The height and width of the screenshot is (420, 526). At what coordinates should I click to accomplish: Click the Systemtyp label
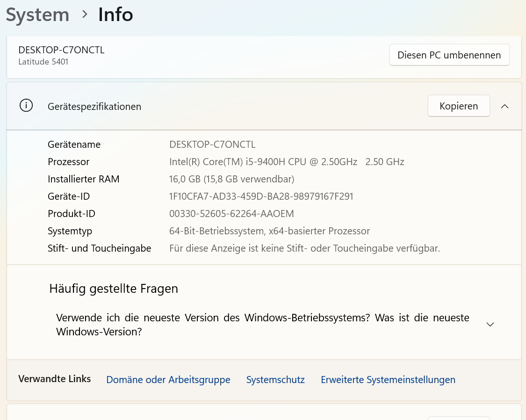[x=70, y=231]
